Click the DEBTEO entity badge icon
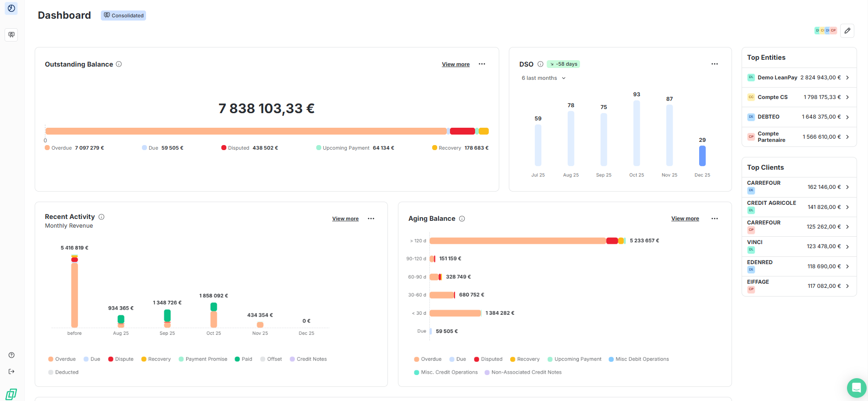The width and height of the screenshot is (868, 401). point(751,117)
